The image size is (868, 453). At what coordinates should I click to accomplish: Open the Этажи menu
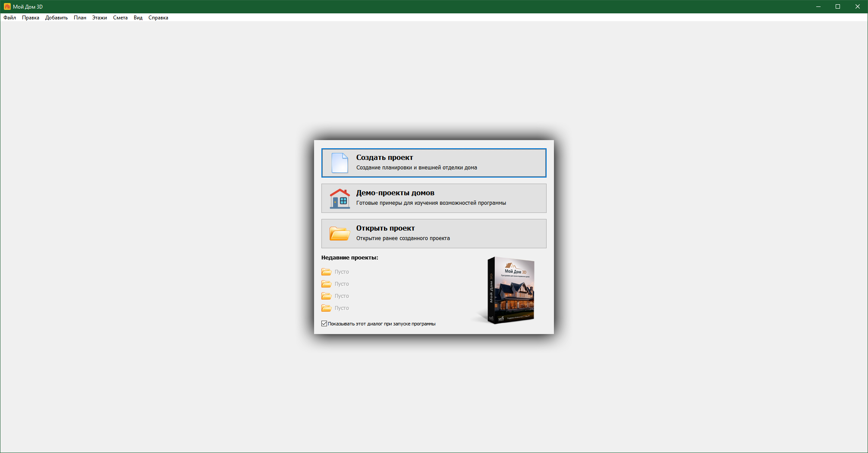(x=100, y=18)
